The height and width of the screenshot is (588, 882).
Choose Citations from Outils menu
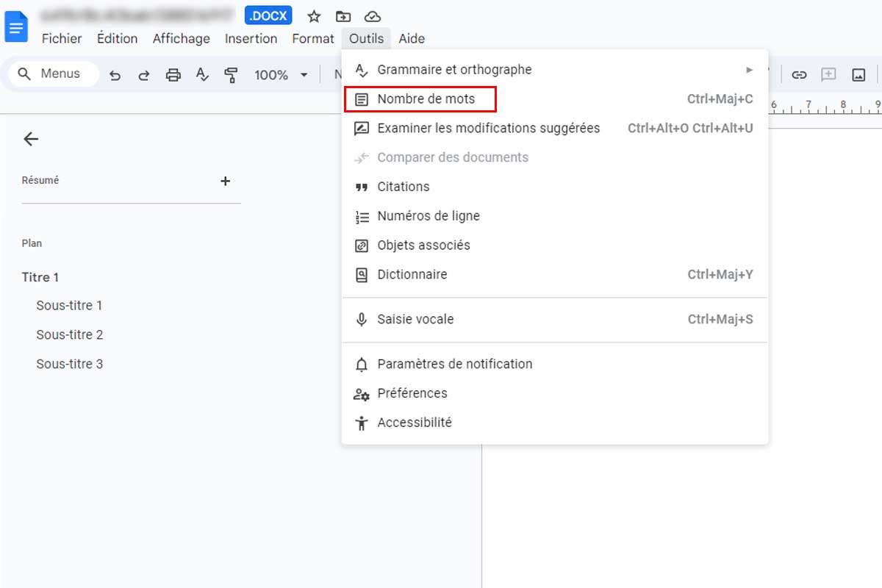[555, 187]
